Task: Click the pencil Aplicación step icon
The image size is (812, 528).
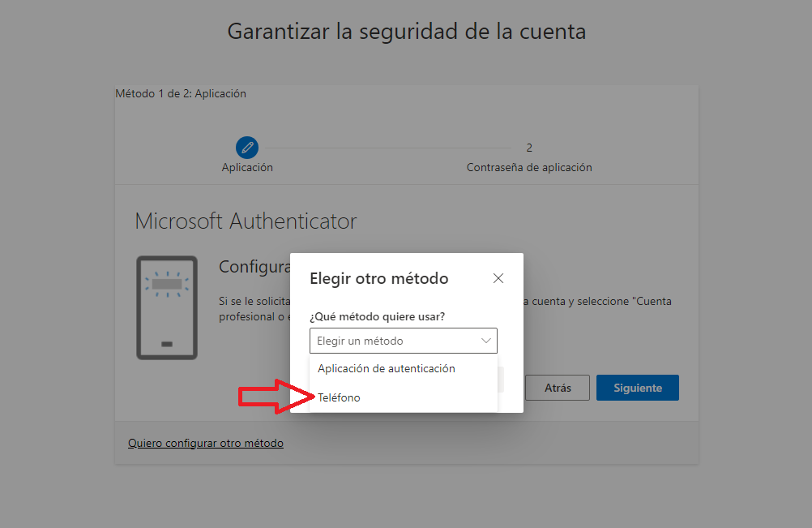Action: coord(247,148)
